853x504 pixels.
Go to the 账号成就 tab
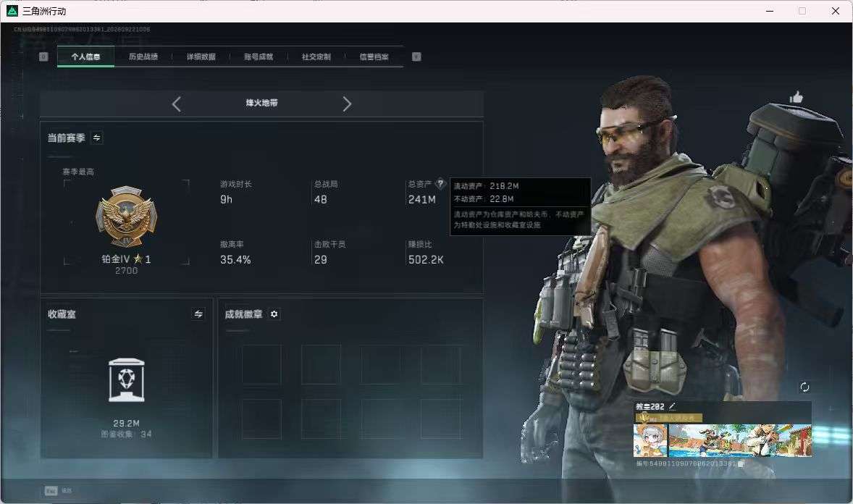point(259,56)
